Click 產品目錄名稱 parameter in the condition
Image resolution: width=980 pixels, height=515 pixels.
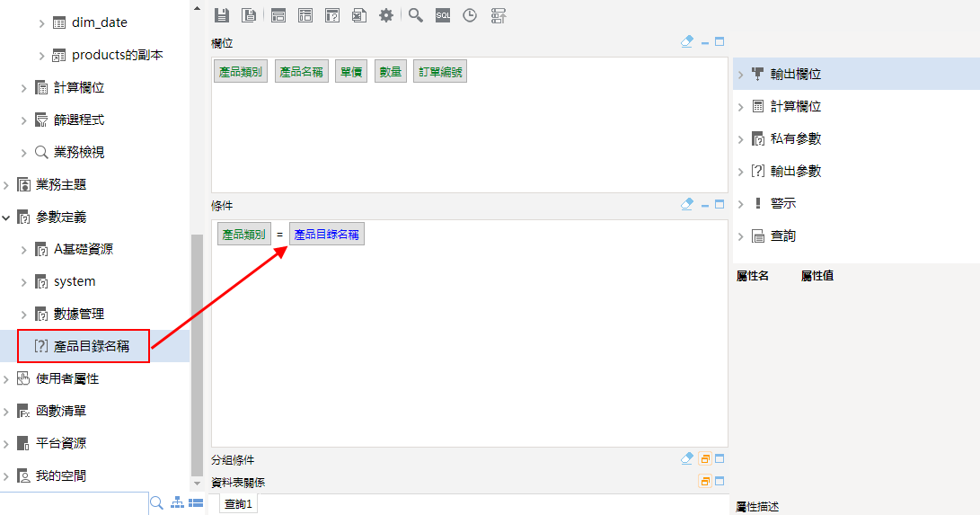coord(327,235)
